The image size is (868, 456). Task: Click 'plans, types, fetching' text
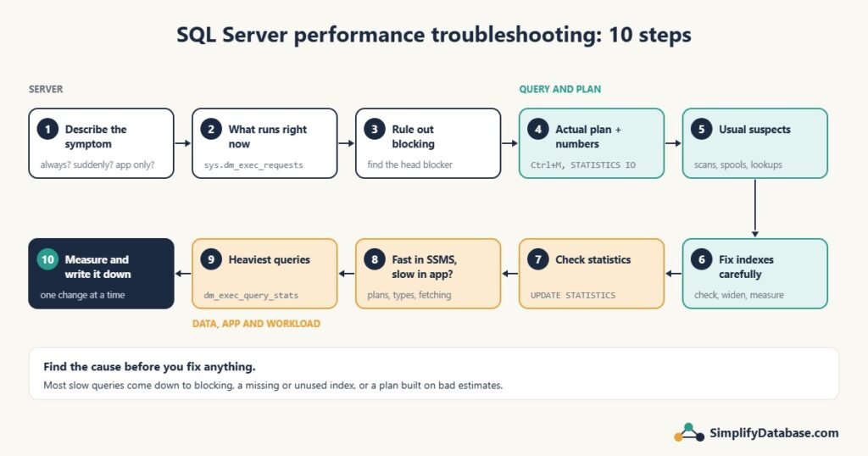point(409,295)
